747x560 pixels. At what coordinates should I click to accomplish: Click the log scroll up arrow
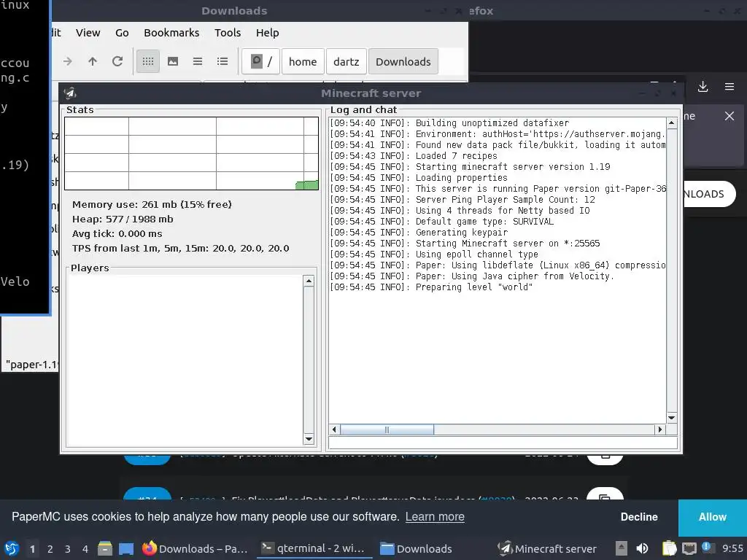[672, 123]
